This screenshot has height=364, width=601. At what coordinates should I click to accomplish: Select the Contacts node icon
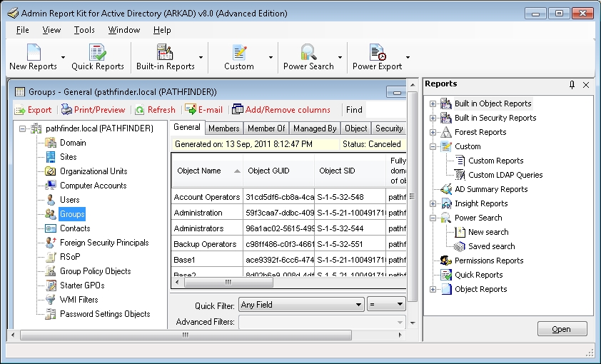coord(51,228)
